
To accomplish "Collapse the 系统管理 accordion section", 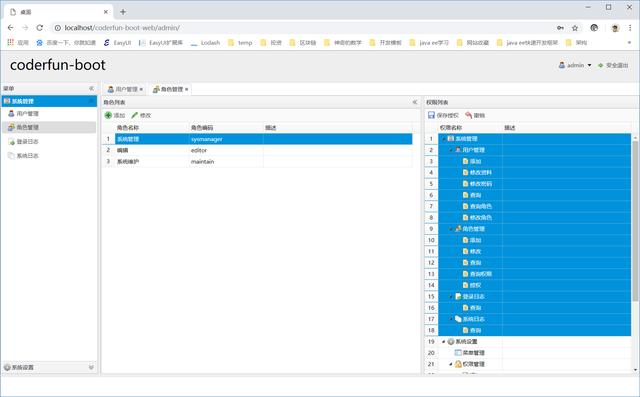I will [91, 101].
